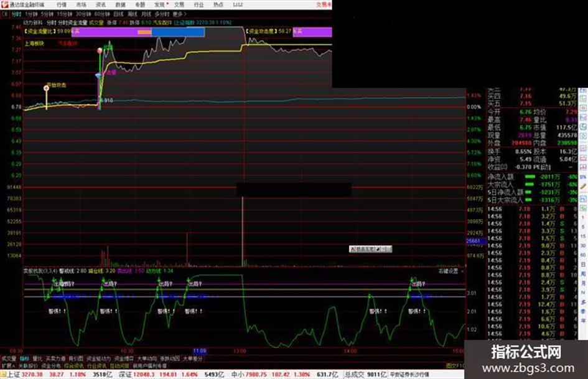
Task: Select the 涨跌动因 bottom tab
Action: pyautogui.click(x=170, y=358)
